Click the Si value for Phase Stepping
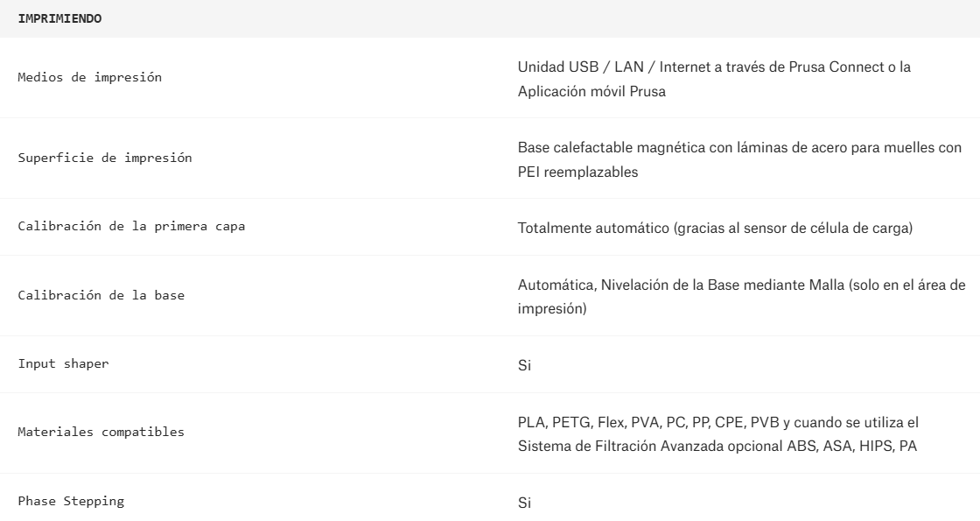 coord(524,503)
